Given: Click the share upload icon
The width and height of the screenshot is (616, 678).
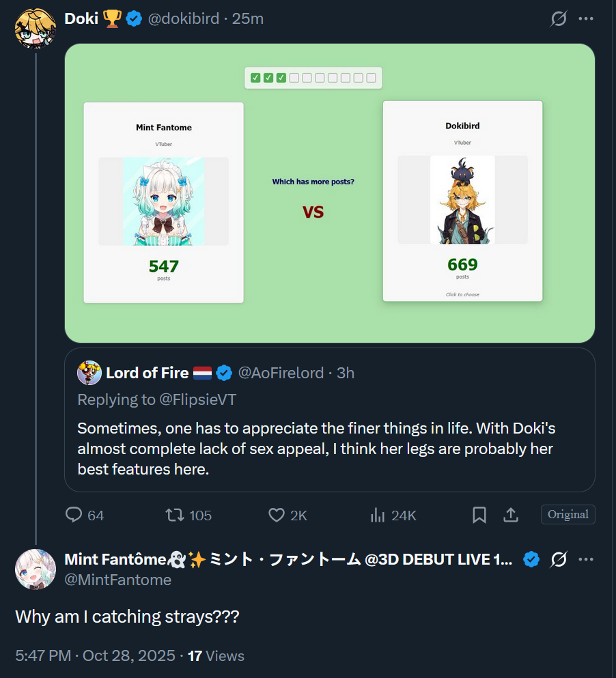Looking at the screenshot, I should 511,515.
